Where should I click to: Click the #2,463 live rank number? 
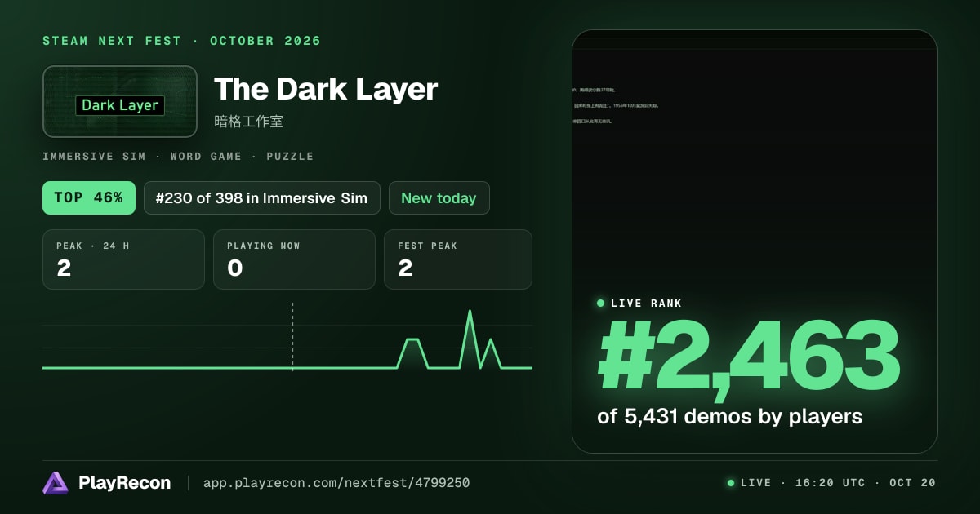(x=748, y=357)
